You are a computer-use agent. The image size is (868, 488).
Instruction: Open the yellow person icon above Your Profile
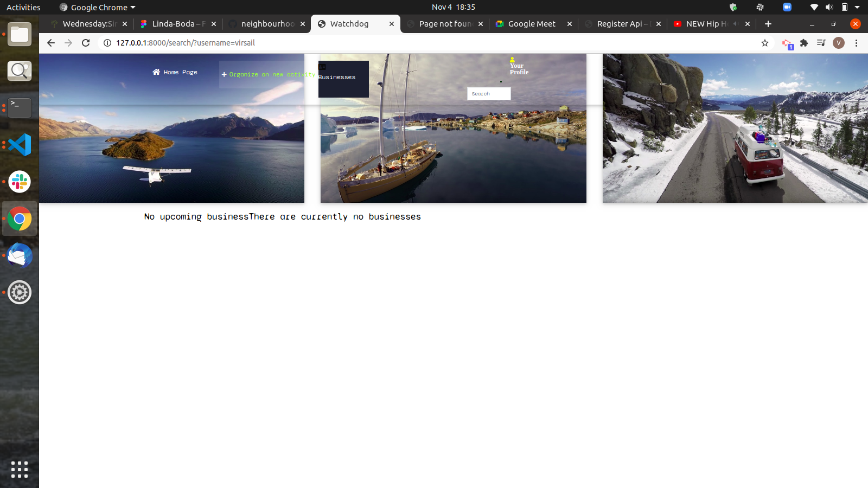(x=512, y=60)
